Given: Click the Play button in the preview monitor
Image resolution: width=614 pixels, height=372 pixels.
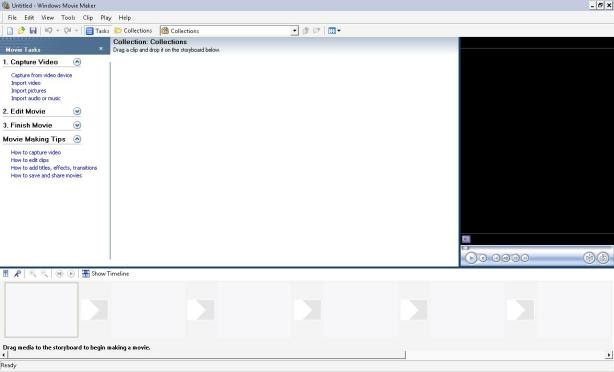Looking at the screenshot, I should [x=471, y=258].
